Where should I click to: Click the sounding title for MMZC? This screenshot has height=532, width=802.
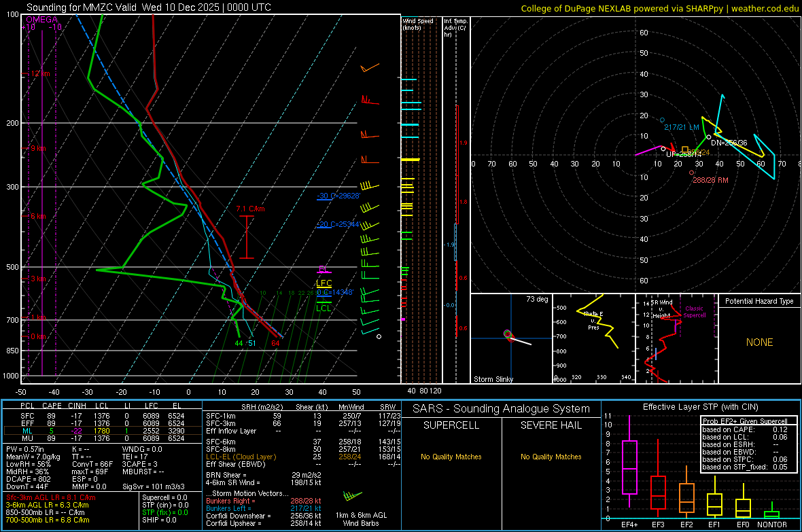click(149, 7)
